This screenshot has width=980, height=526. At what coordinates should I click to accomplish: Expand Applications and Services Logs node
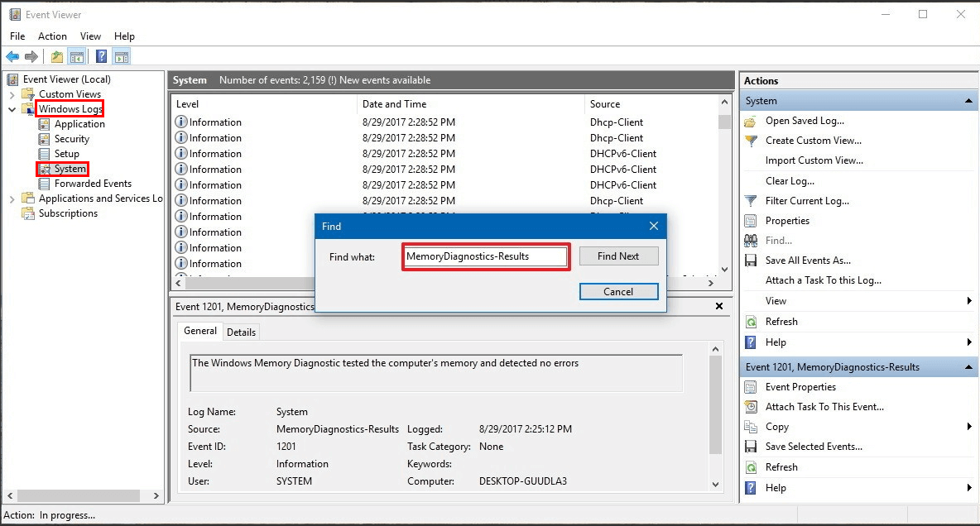[12, 198]
